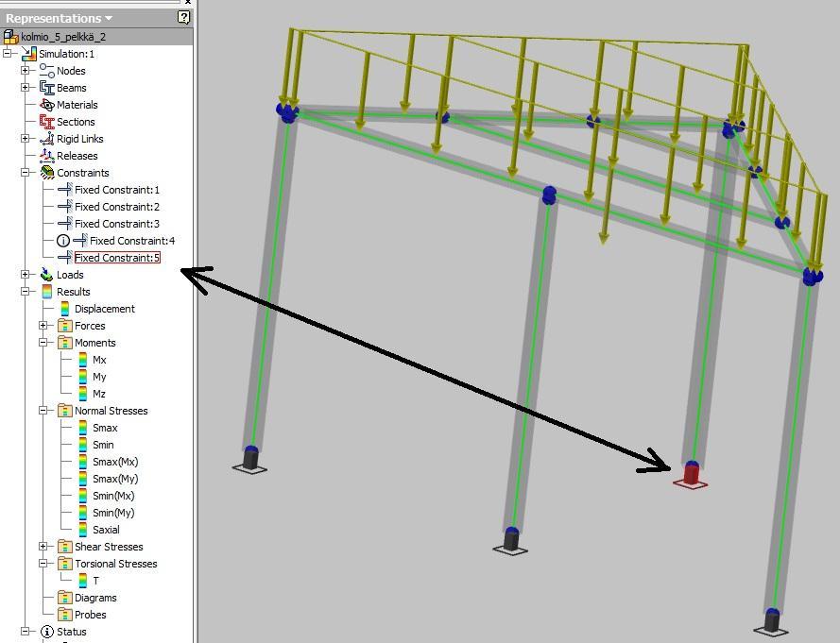Expand the Rigid Links node
The width and height of the screenshot is (840, 643).
pyautogui.click(x=26, y=139)
